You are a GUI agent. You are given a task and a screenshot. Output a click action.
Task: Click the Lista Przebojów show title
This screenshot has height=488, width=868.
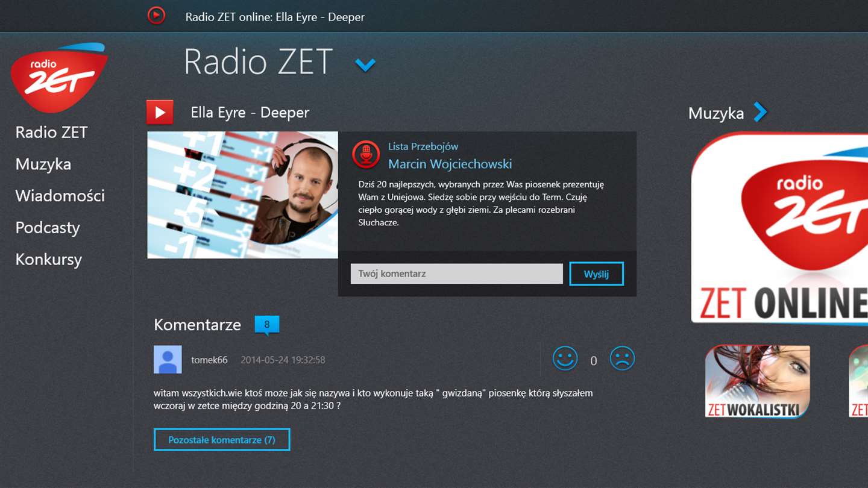tap(423, 146)
